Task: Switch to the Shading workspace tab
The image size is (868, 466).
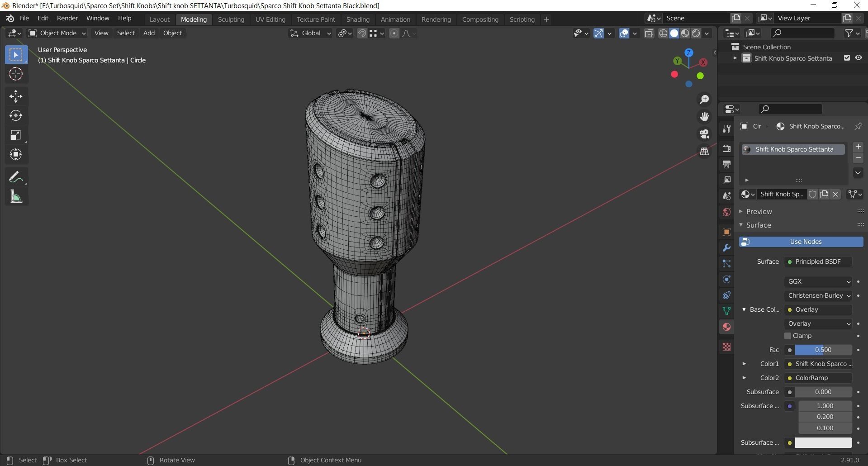Action: (x=358, y=19)
